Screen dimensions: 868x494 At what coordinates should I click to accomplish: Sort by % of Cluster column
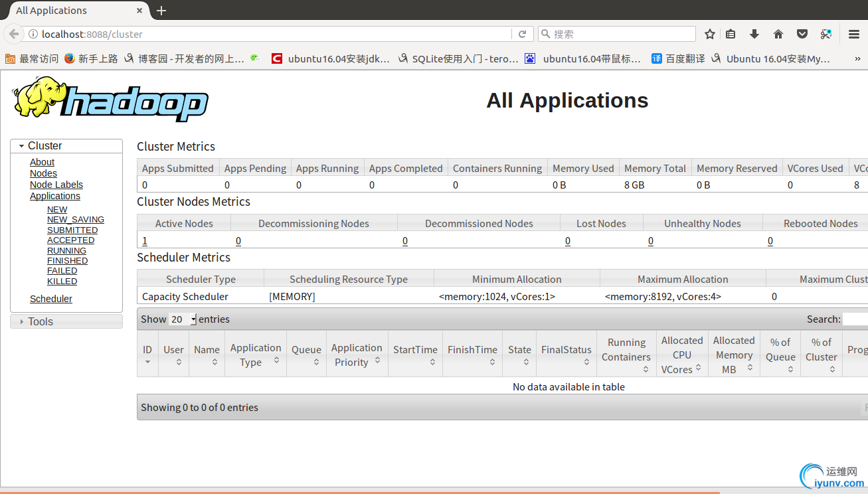click(x=822, y=355)
